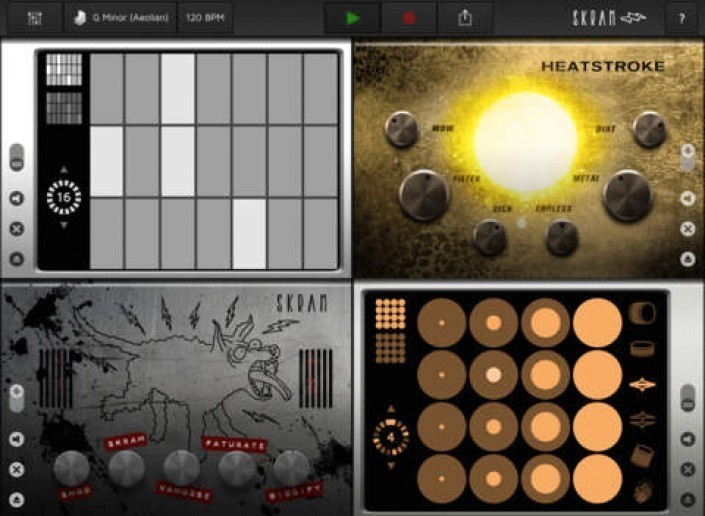Toggle the lit cell in sequencer bottom row

click(250, 234)
